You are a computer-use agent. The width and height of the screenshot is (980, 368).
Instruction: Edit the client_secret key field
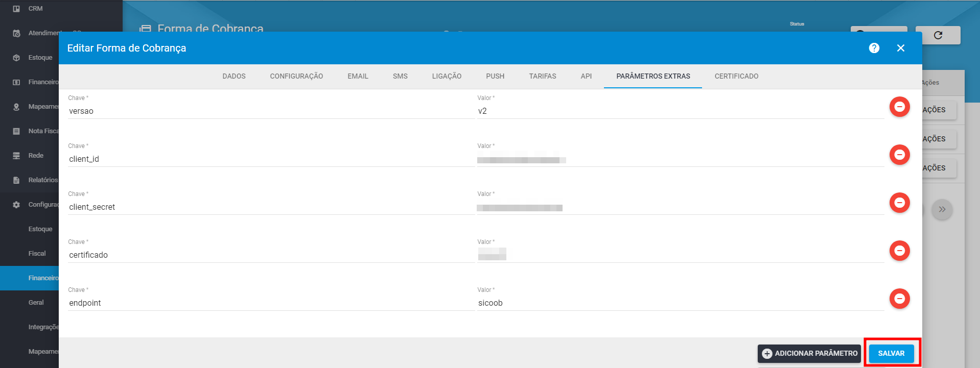pyautogui.click(x=271, y=207)
